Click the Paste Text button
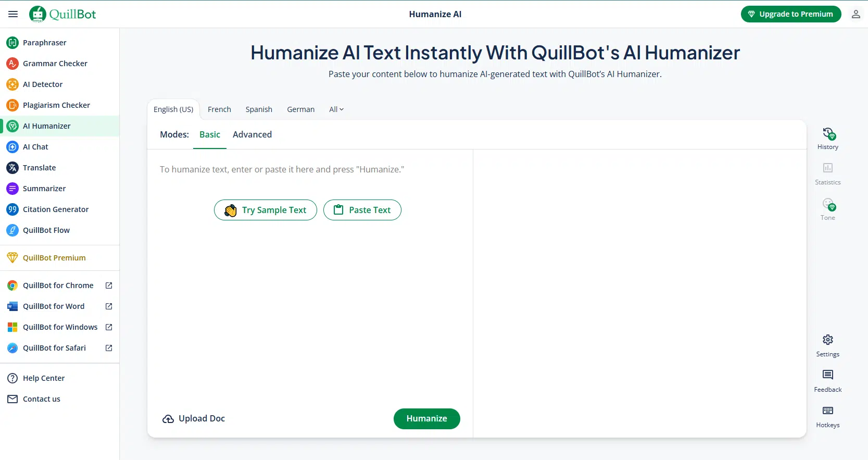Image resolution: width=868 pixels, height=460 pixels. [x=362, y=210]
